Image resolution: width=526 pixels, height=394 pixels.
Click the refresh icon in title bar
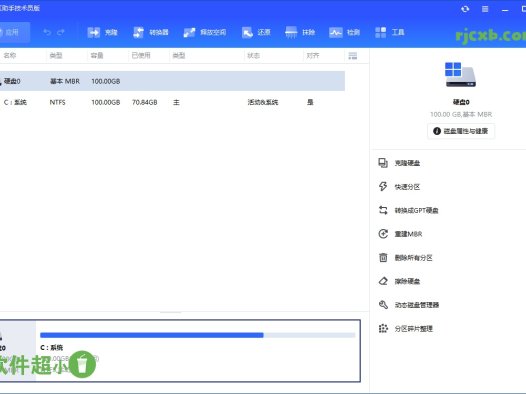tap(465, 9)
